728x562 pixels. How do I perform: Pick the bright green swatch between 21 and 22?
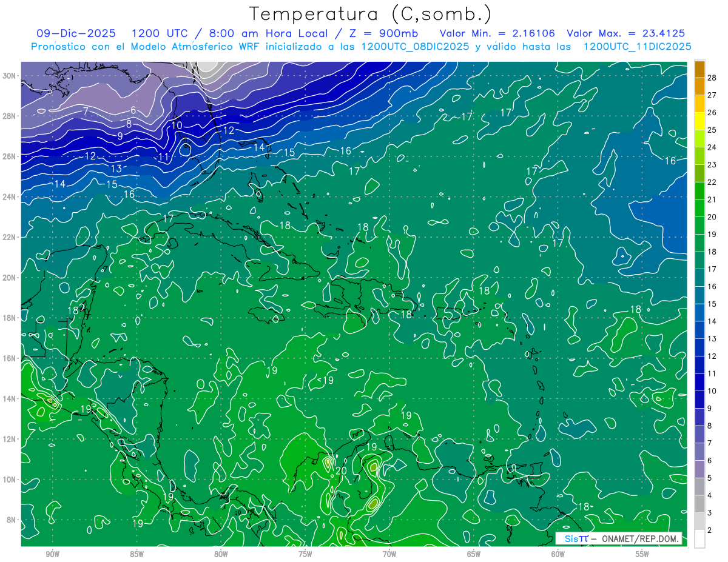tap(699, 191)
